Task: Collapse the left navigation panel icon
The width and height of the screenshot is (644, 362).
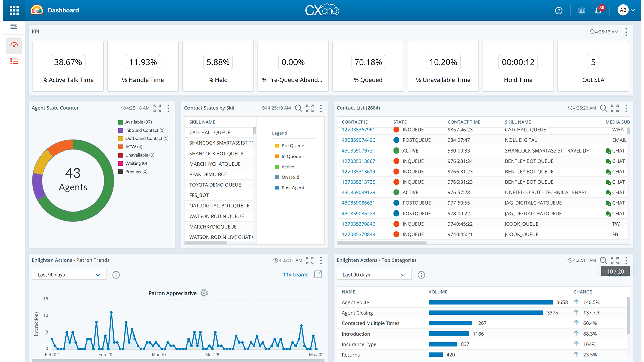Action: click(14, 26)
